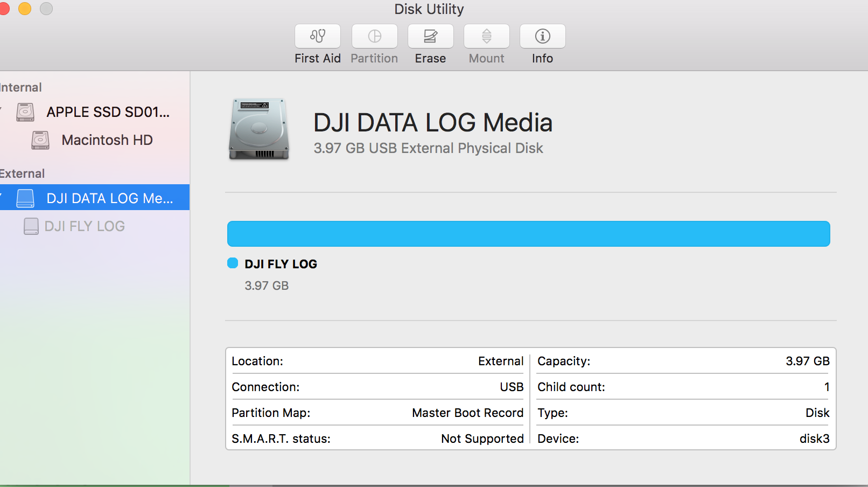Click the Location External value

(x=501, y=361)
